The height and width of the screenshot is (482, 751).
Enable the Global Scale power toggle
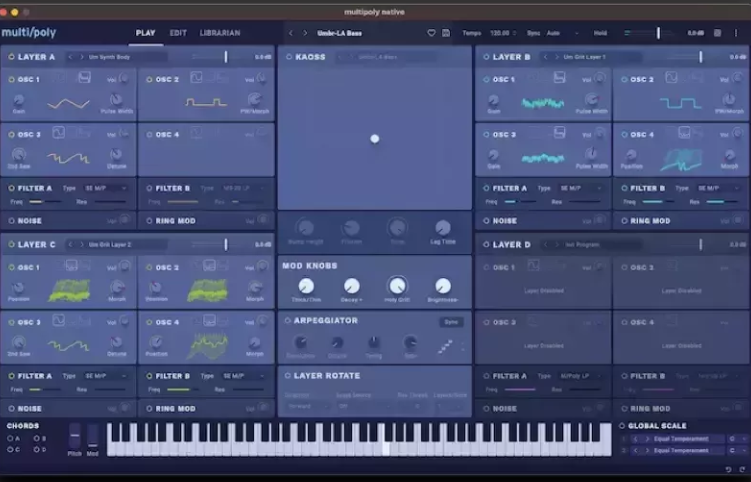tap(622, 425)
